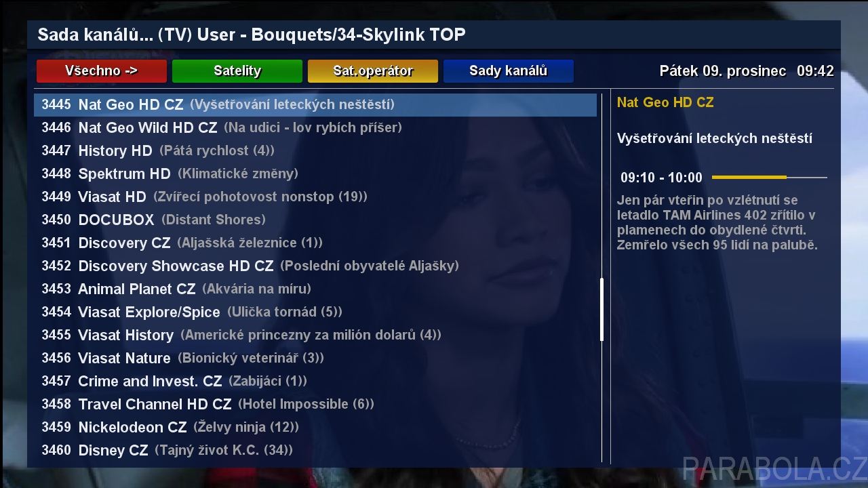Choose the yellow Sat.operátor button
The image size is (868, 488).
373,71
